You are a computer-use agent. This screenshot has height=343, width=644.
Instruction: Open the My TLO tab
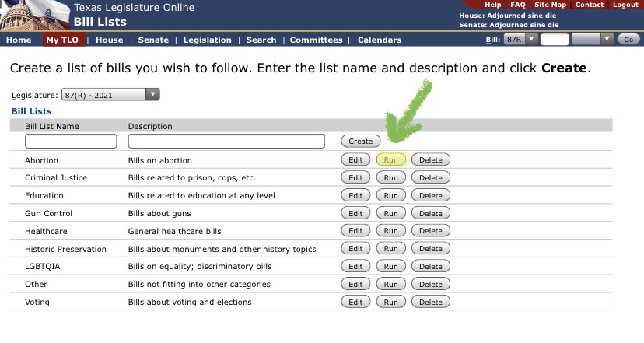tap(62, 40)
